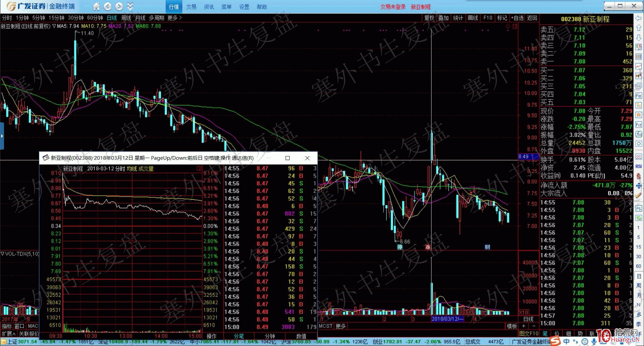Expand the 扩展 panel

(8, 334)
